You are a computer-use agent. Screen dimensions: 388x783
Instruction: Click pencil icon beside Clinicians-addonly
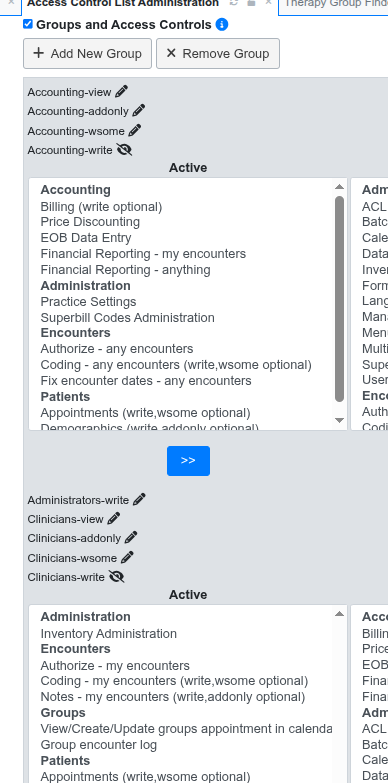131,537
